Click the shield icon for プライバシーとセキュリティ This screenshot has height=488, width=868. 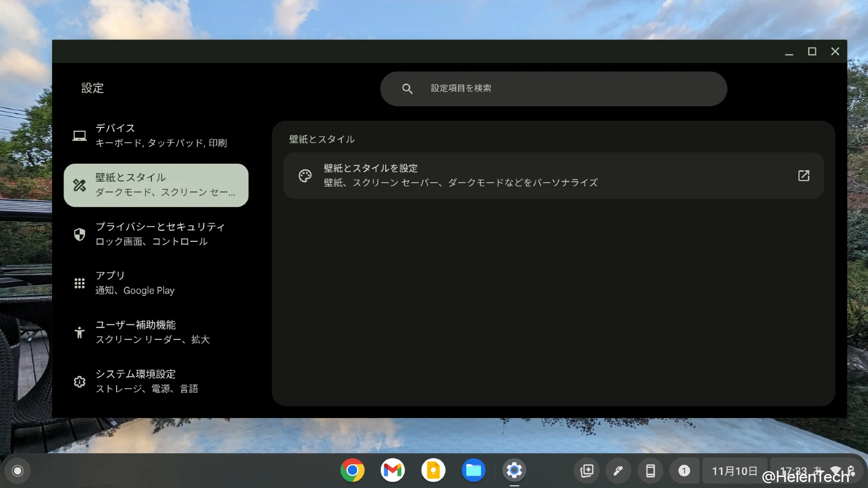pyautogui.click(x=79, y=234)
